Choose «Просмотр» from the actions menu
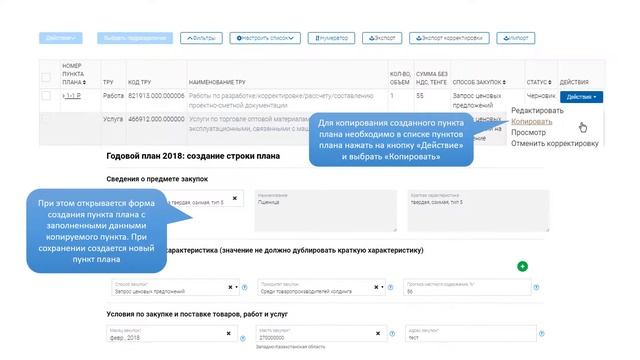The height and width of the screenshot is (360, 640). [x=528, y=133]
